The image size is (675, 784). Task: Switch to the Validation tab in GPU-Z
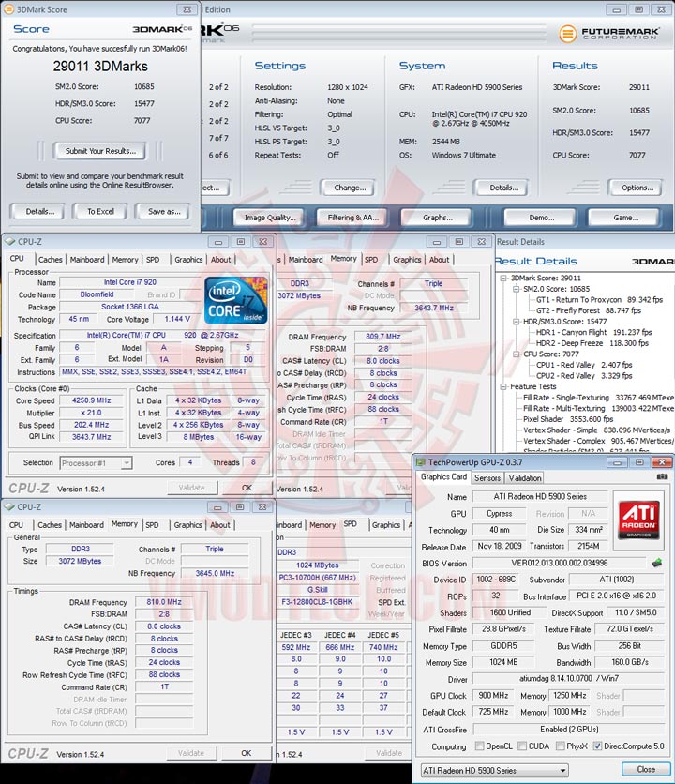point(525,478)
